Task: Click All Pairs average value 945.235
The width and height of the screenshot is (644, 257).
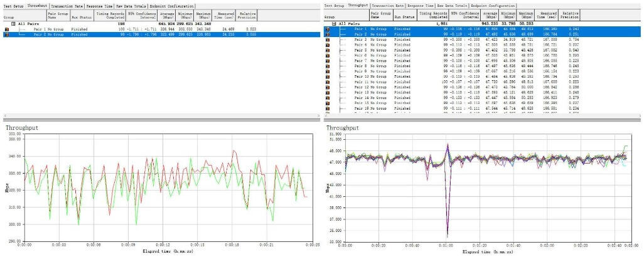Action: click(x=490, y=24)
